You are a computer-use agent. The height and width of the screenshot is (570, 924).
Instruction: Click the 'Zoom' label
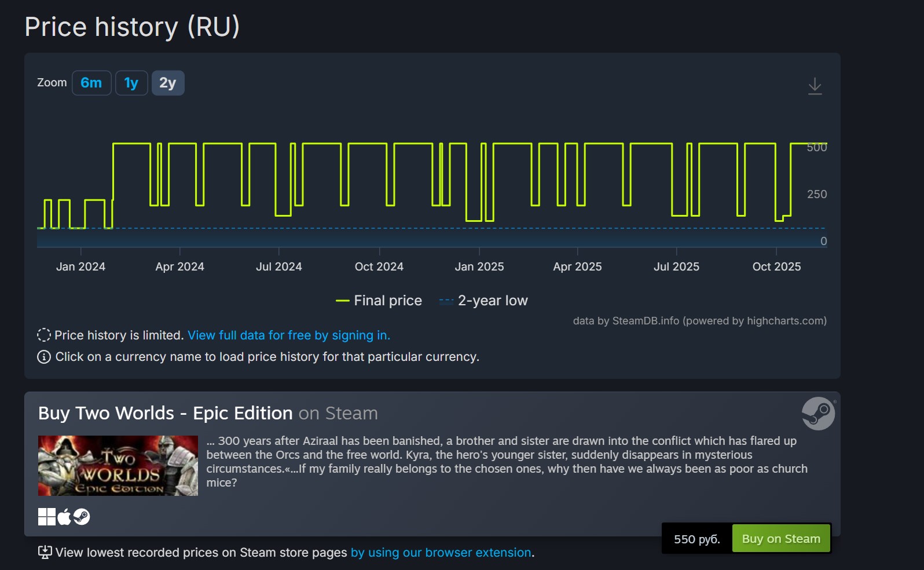(x=52, y=83)
